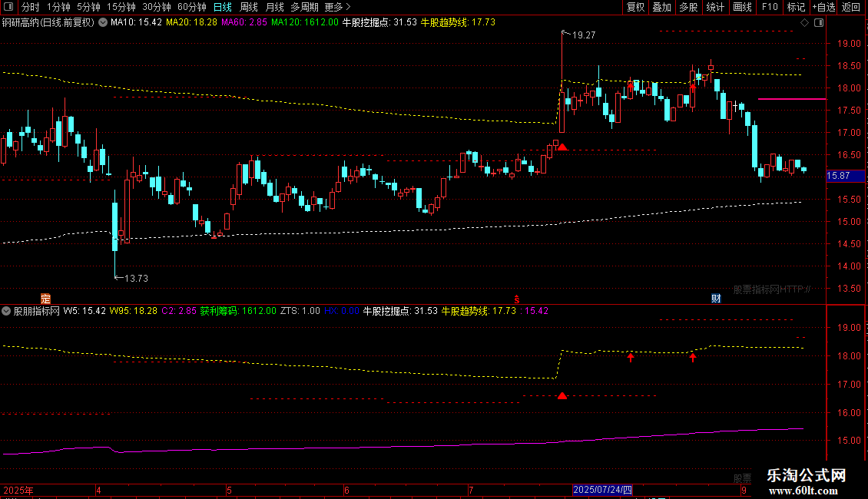Click month 9 on the timeline

pyautogui.click(x=744, y=490)
